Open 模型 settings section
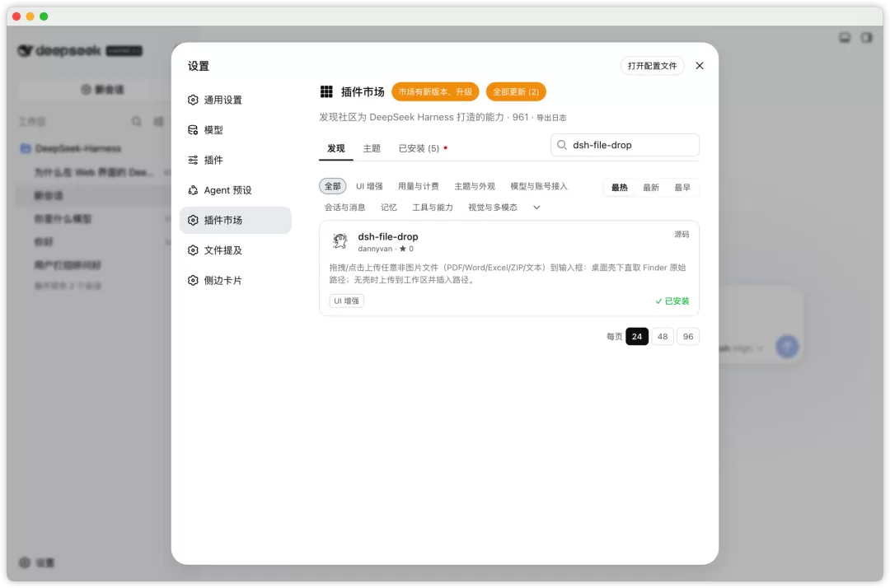Screen dimensions: 890x588 (x=235, y=130)
